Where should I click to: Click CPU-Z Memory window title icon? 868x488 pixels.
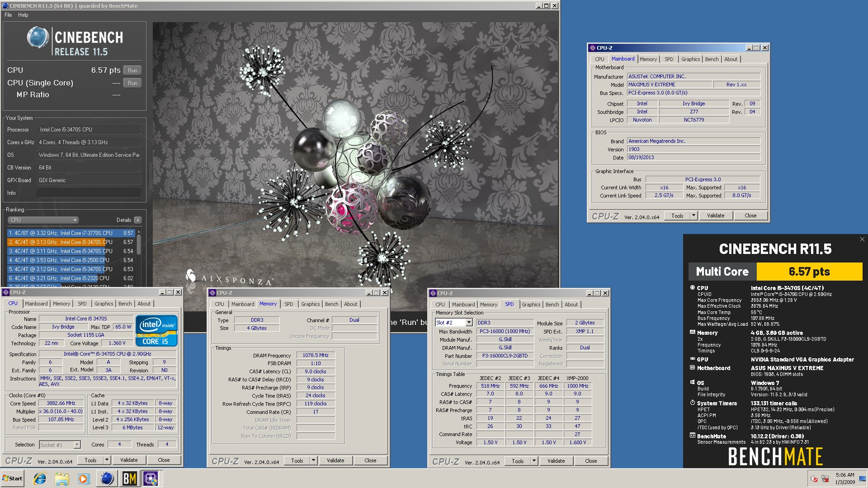tap(212, 293)
